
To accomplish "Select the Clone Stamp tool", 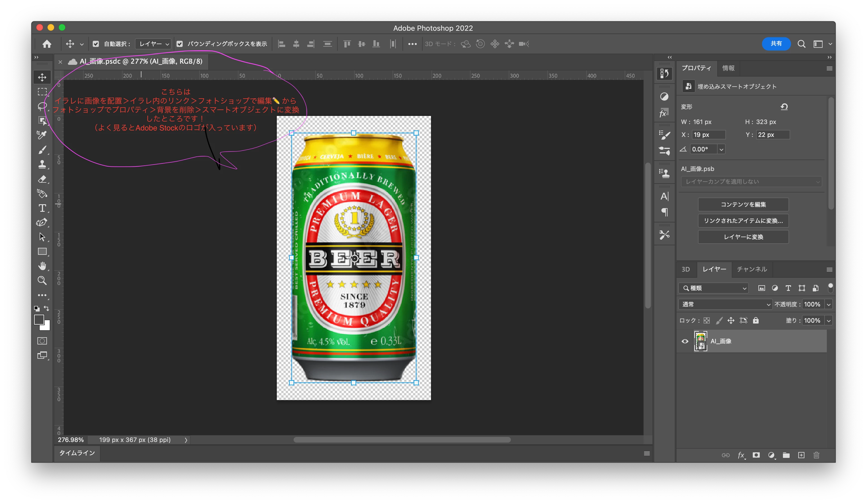I will (x=42, y=165).
